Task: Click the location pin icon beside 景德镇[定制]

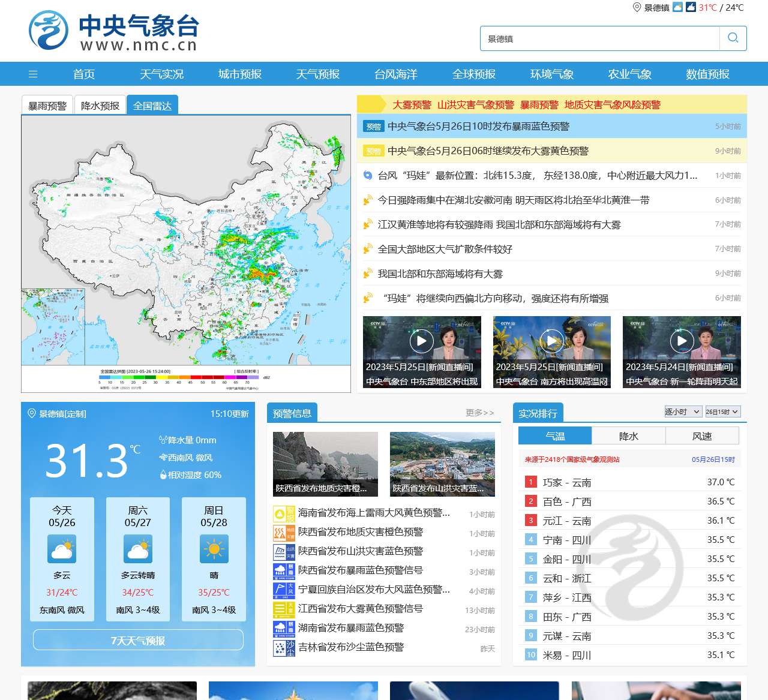Action: (x=32, y=413)
